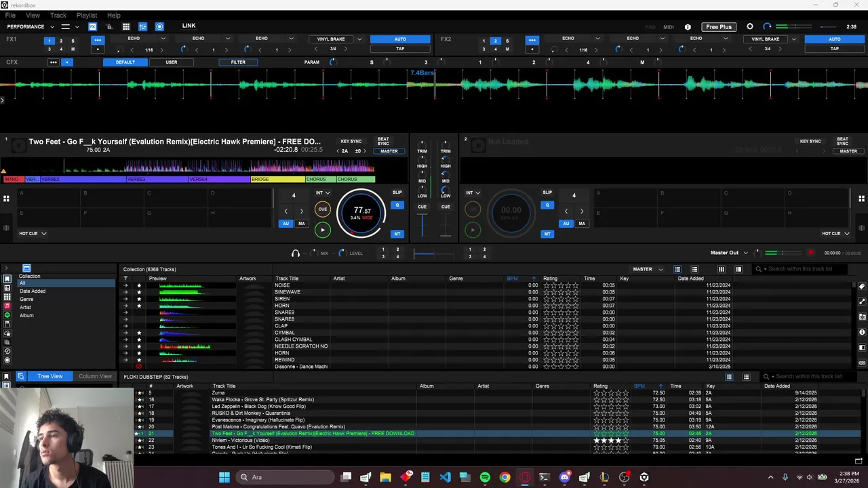Open the sampler grid panel icon

pyautogui.click(x=125, y=26)
